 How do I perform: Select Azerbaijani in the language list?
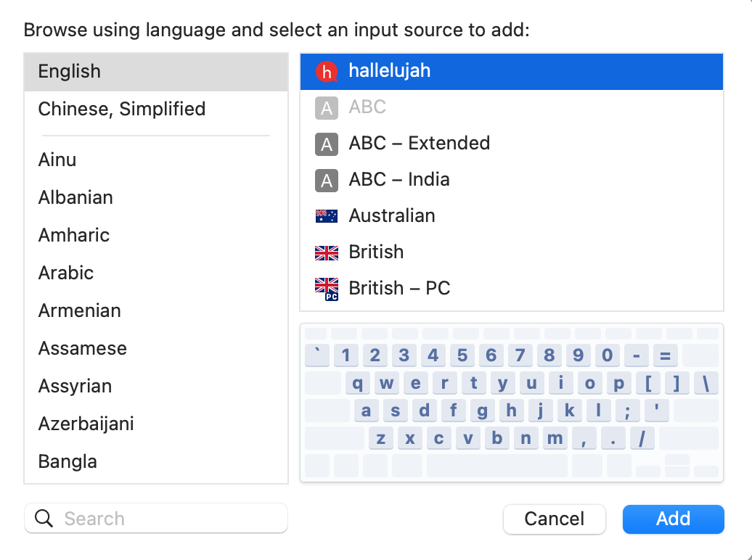click(x=156, y=424)
